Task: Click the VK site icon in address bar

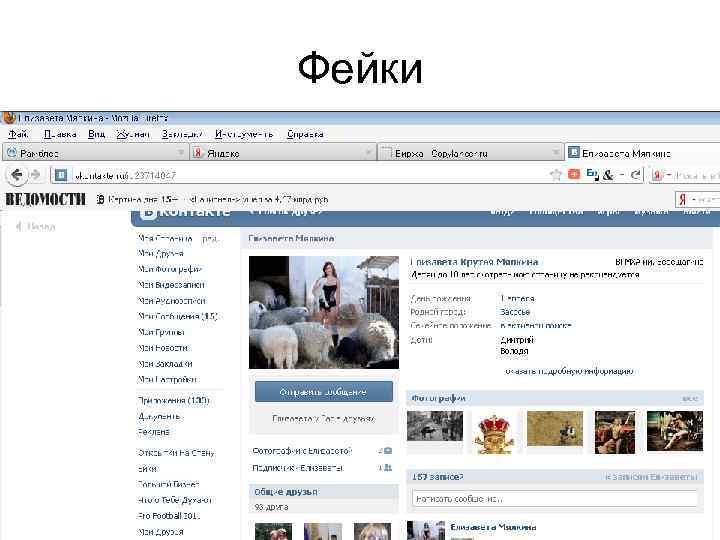Action: point(61,175)
